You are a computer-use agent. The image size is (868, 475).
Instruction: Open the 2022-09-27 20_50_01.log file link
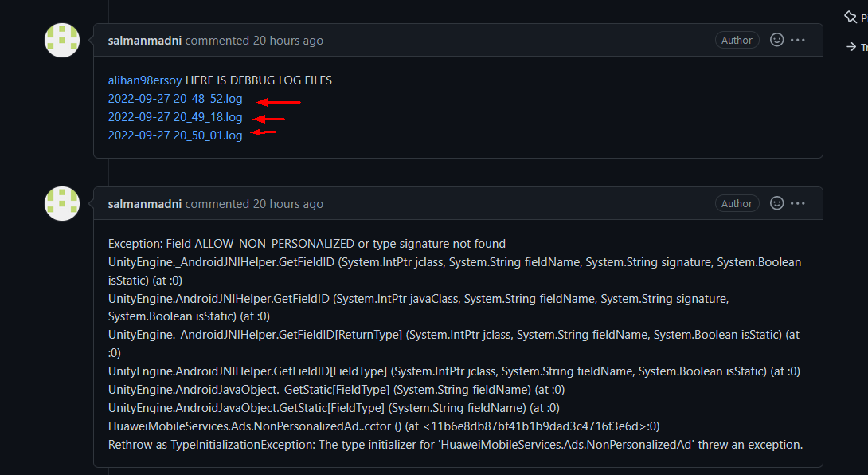pyautogui.click(x=175, y=135)
